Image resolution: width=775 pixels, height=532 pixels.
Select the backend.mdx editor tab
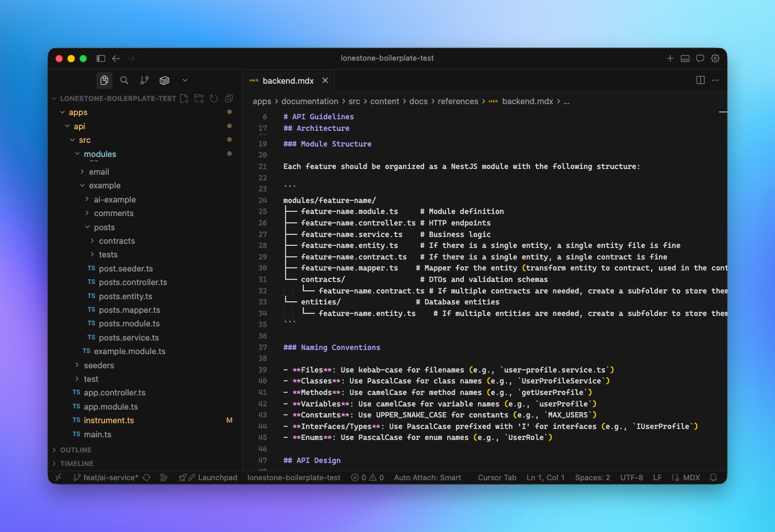288,81
